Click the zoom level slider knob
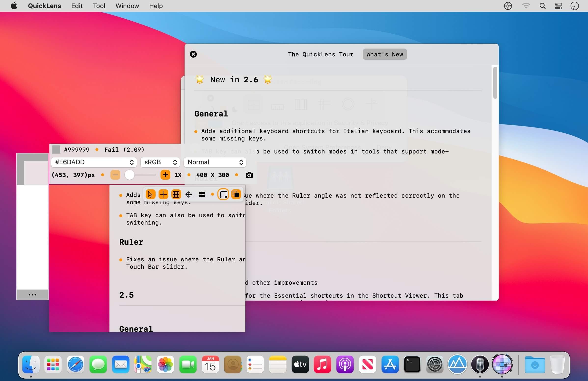This screenshot has height=381, width=588. pos(130,175)
